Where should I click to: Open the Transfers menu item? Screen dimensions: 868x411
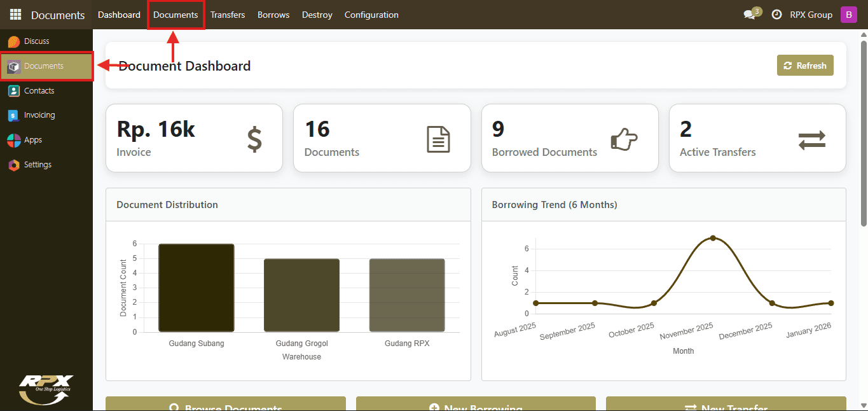(228, 15)
